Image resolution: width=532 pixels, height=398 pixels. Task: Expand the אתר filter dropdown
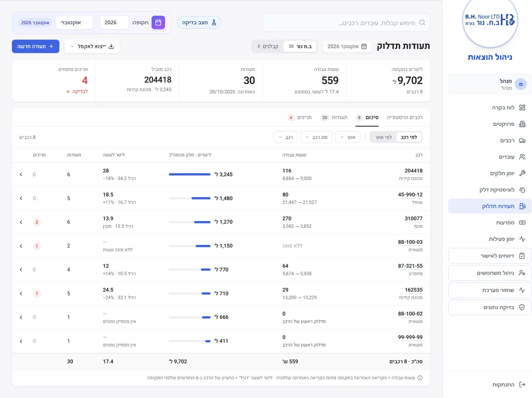348,137
